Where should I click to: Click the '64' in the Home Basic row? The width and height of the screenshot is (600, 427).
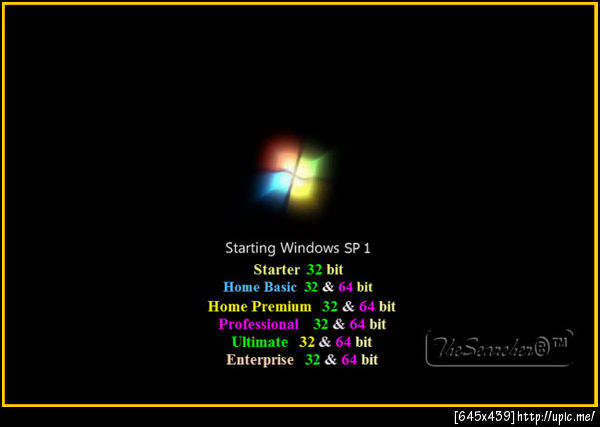tap(346, 287)
